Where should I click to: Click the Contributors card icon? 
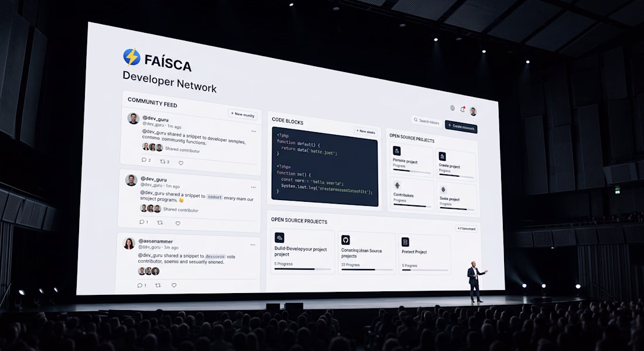(x=397, y=185)
